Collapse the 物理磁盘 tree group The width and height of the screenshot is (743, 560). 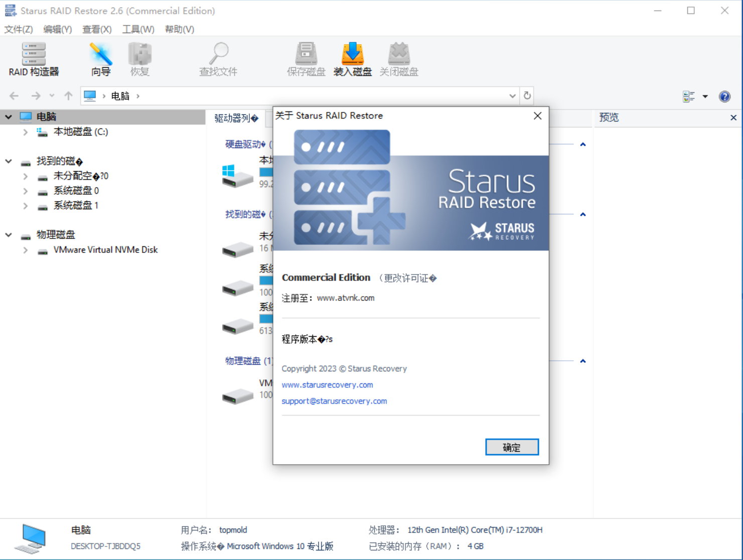(9, 235)
